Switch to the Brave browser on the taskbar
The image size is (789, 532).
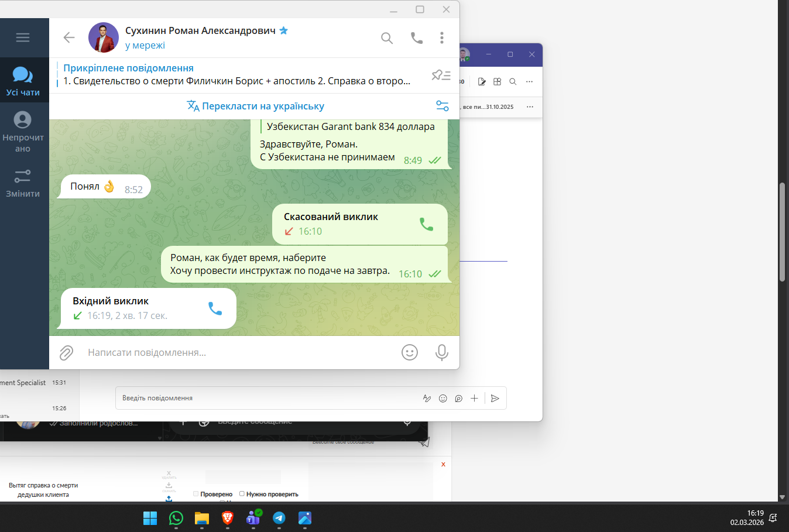point(228,518)
